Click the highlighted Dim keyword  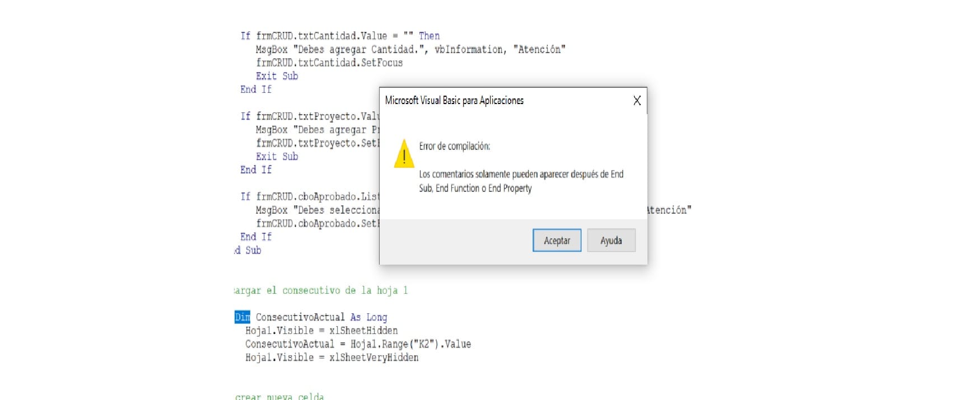(242, 317)
